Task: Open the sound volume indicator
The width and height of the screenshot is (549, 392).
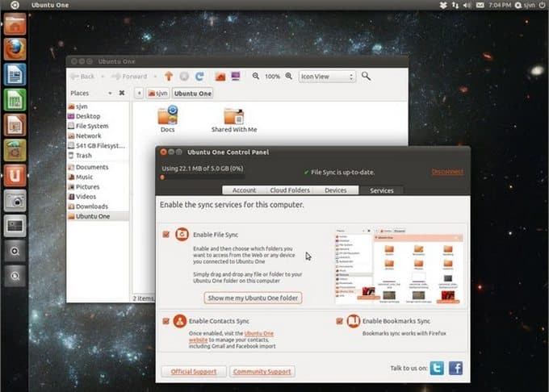Action: pos(467,5)
